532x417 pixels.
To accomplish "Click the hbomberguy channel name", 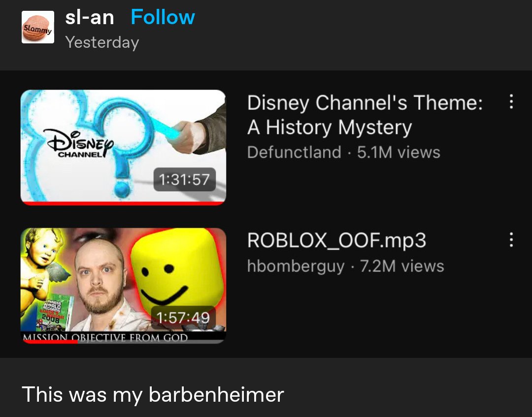I will (x=296, y=266).
